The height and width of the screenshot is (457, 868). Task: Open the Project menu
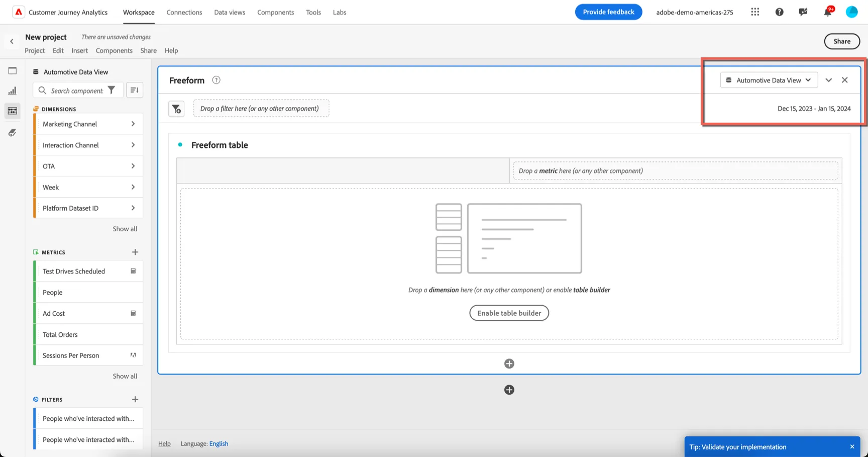tap(35, 50)
